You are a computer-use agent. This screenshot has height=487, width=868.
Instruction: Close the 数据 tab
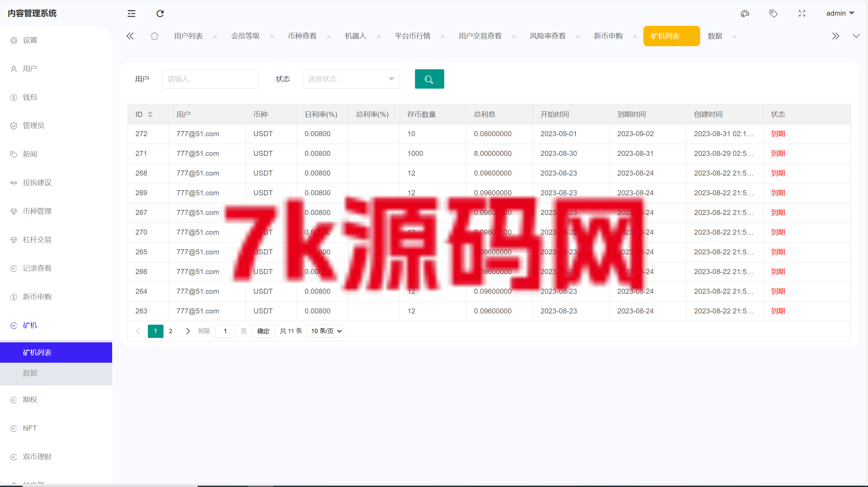734,37
